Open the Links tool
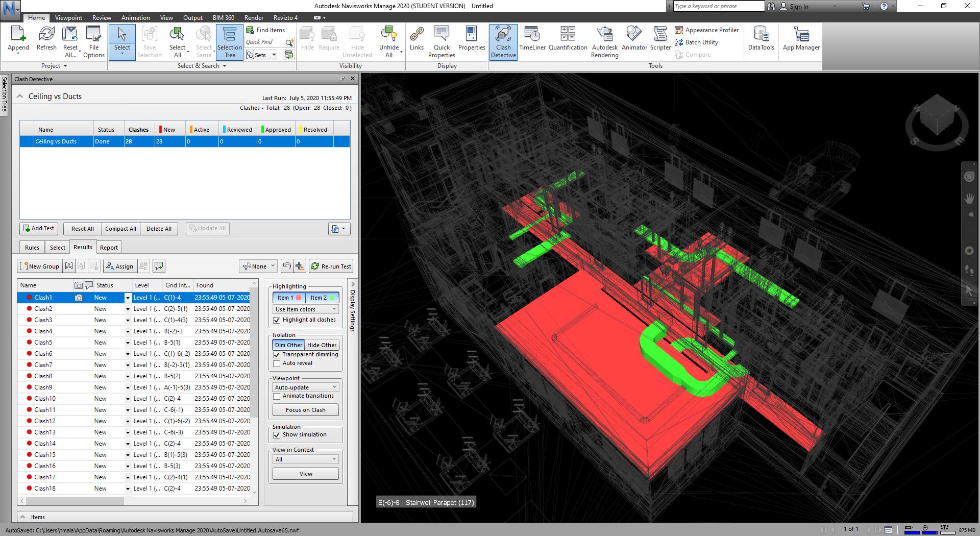 point(416,40)
